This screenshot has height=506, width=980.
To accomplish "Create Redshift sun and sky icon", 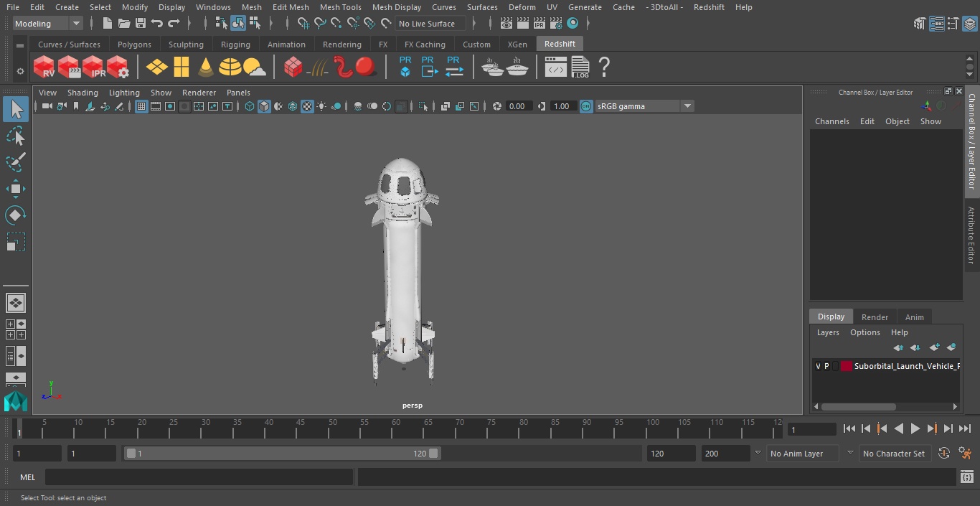I will pos(254,67).
